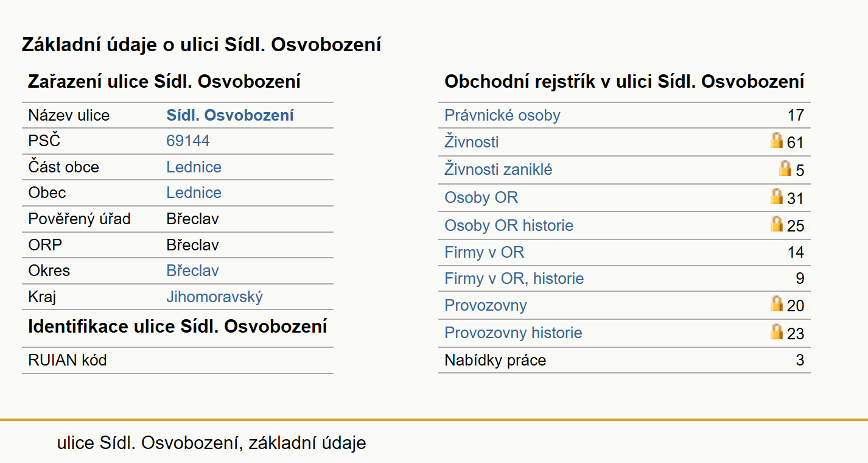
Task: Go to the Provozovny link
Action: (x=485, y=305)
